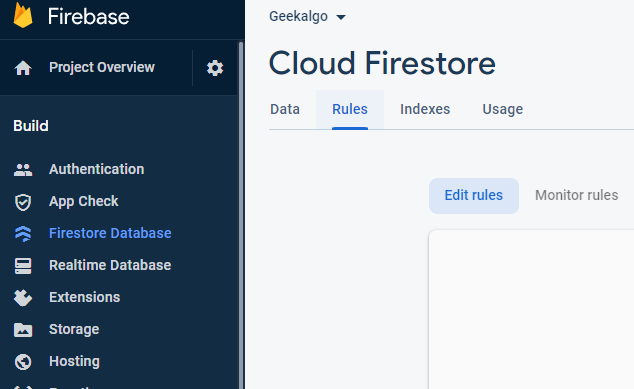The height and width of the screenshot is (389, 634).
Task: Click the Authentication people icon
Action: tap(23, 169)
